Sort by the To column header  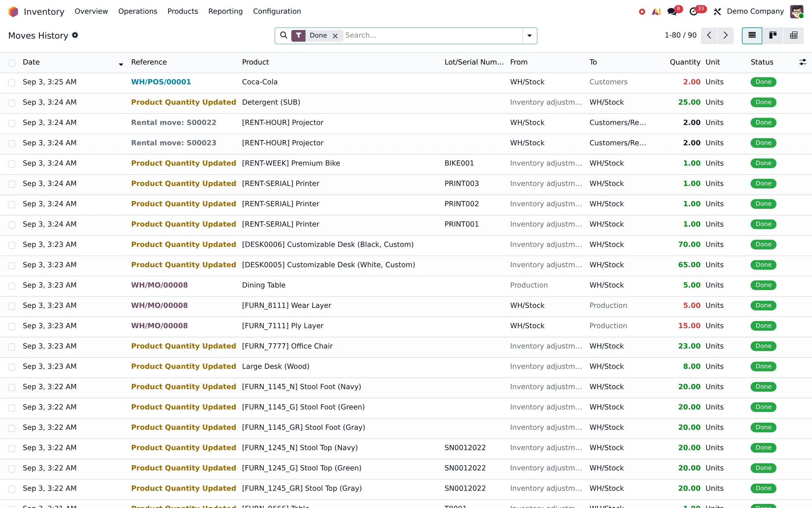point(593,62)
